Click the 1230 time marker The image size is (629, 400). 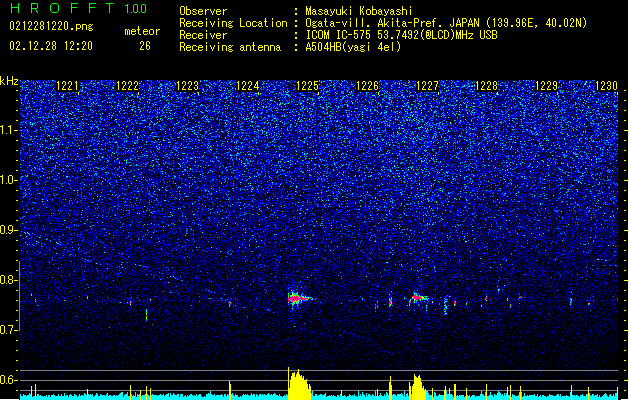point(607,86)
